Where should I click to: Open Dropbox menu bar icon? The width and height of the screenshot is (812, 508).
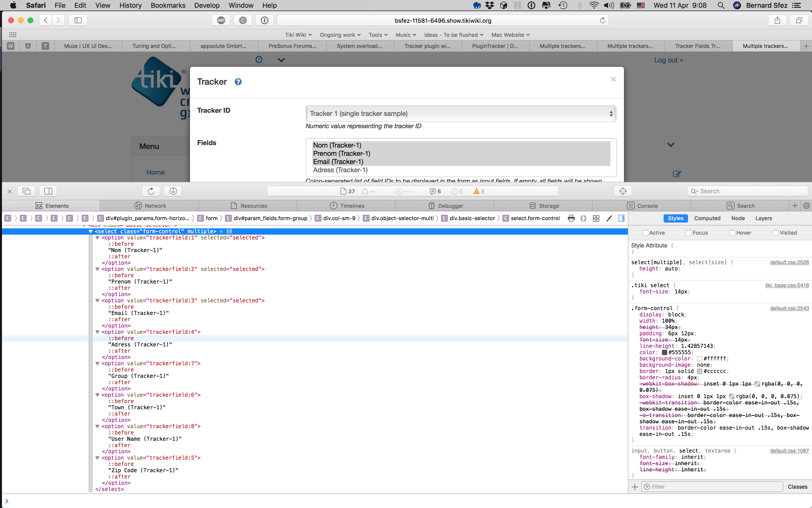(490, 5)
